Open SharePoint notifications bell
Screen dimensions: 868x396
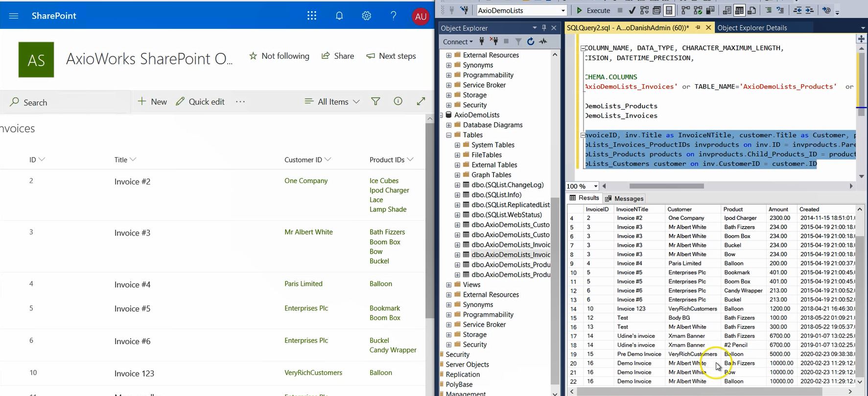(x=339, y=16)
